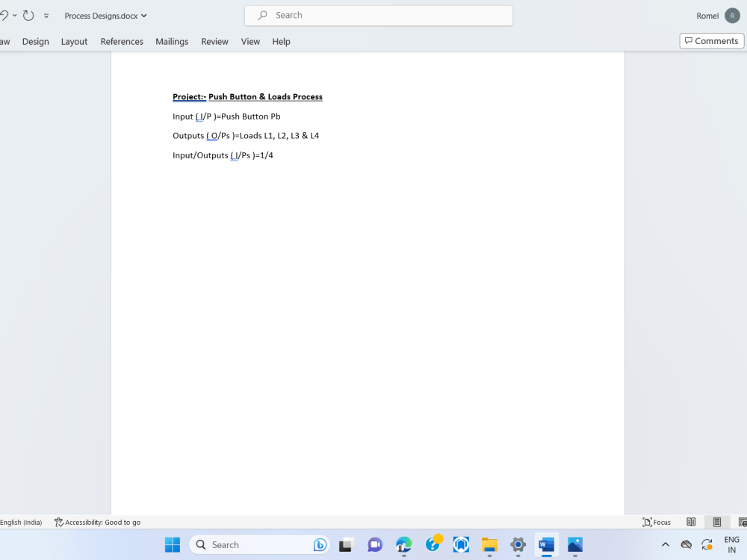The width and height of the screenshot is (747, 560).
Task: Switch to the Review ribbon tab
Action: (214, 41)
